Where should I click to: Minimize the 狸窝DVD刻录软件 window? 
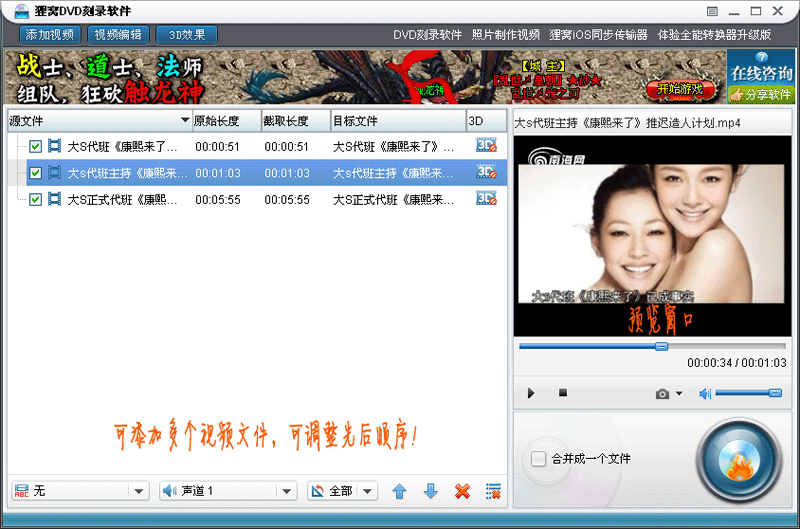click(734, 11)
